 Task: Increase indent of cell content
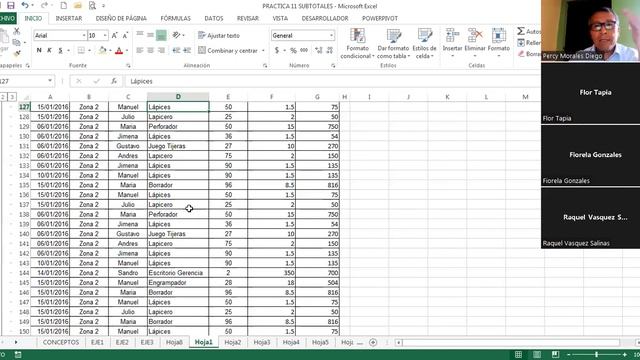(187, 50)
